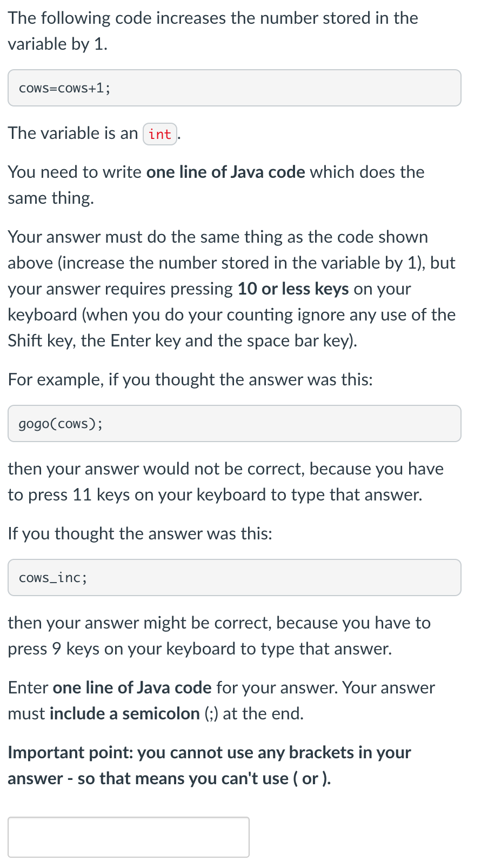Click the bold text one line of Java code
Image resolution: width=481 pixels, height=868 pixels.
click(226, 172)
